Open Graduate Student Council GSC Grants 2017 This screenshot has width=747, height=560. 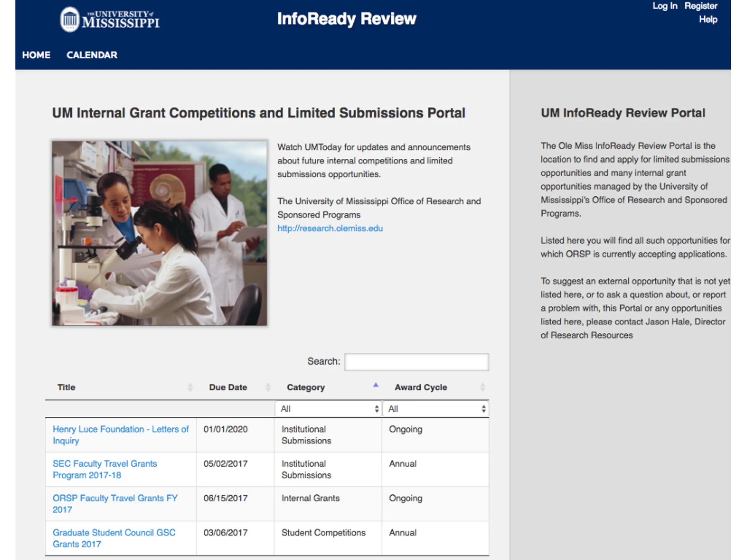click(114, 538)
